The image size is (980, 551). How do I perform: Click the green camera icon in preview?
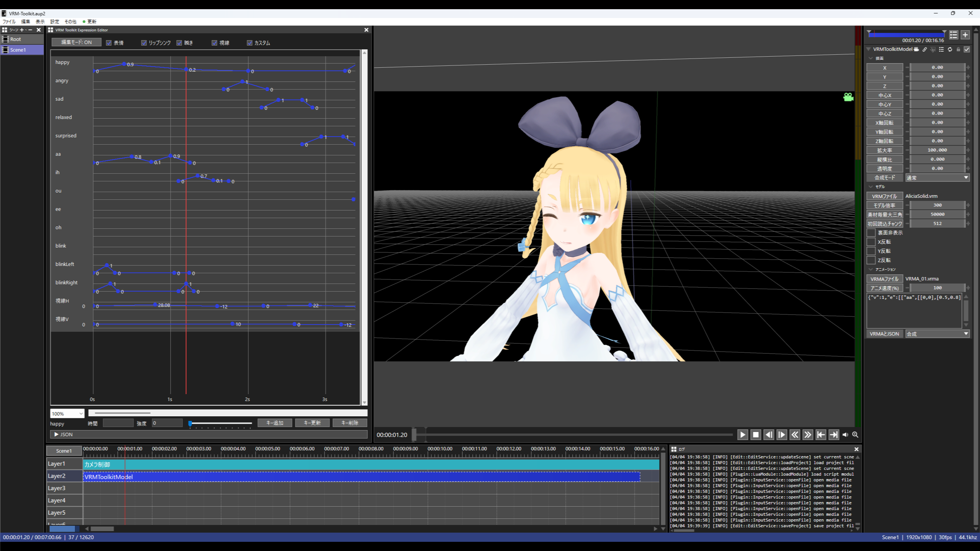[x=848, y=97]
